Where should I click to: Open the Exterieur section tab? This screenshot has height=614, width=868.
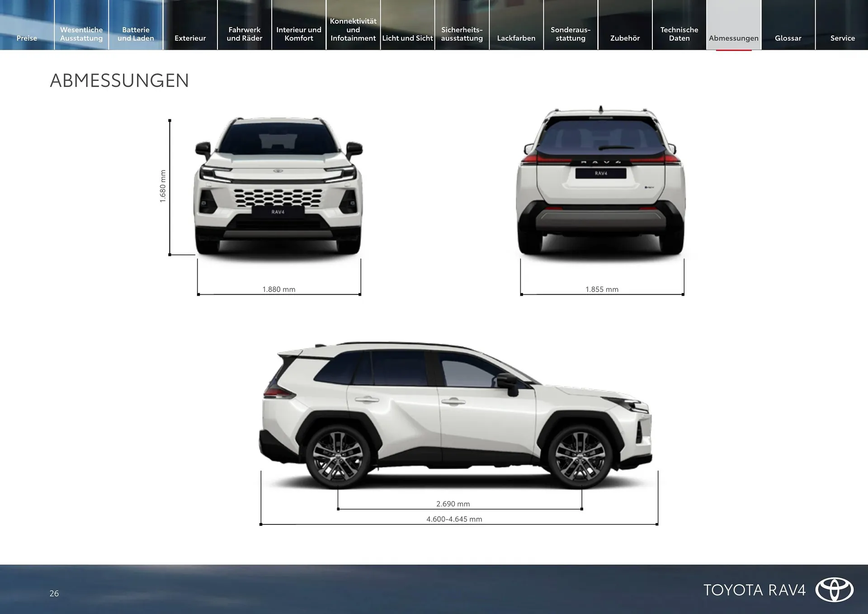[190, 38]
